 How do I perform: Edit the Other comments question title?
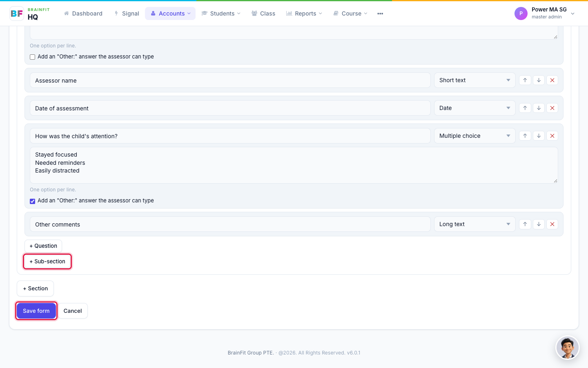coord(230,224)
